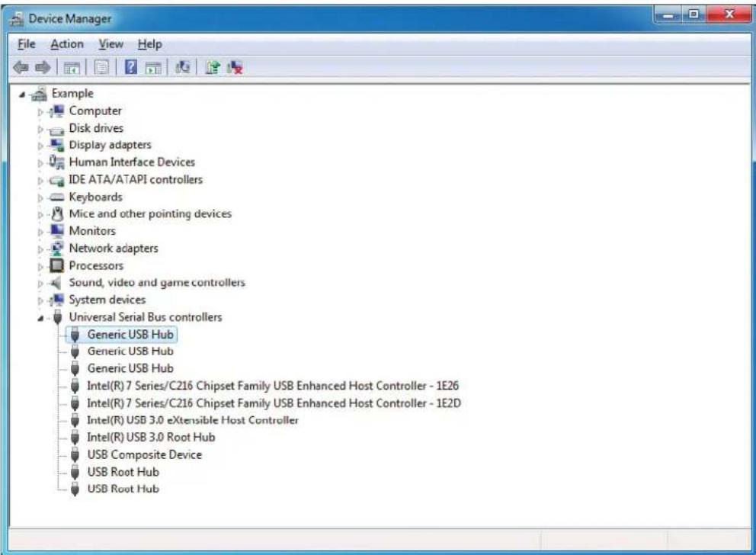Image resolution: width=756 pixels, height=555 pixels.
Task: Click the Device Manager title bar icon
Action: 18,19
